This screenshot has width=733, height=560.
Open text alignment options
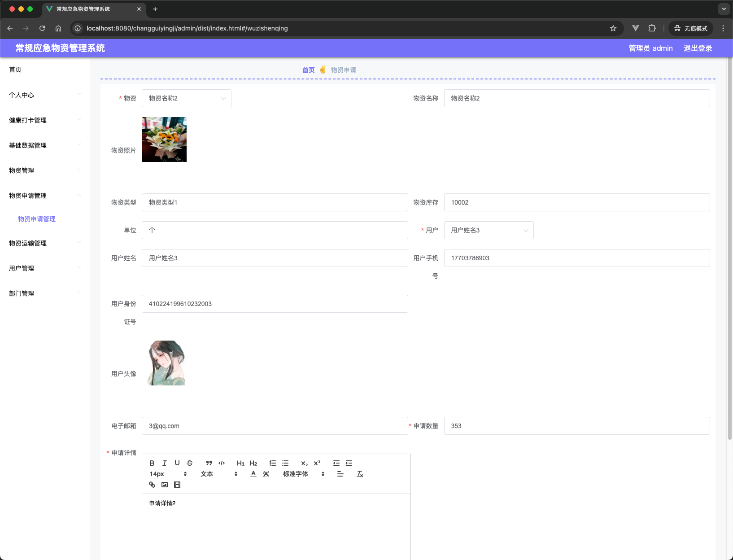(340, 474)
